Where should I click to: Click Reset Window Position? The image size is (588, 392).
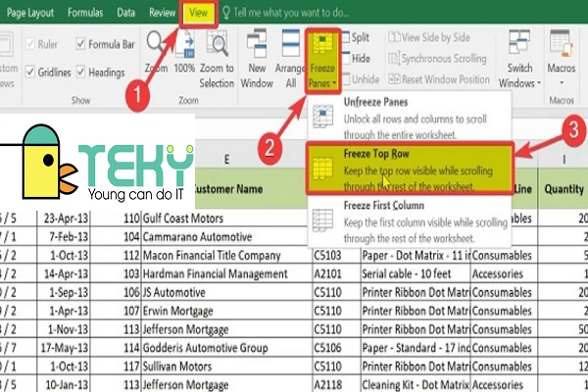coord(439,79)
